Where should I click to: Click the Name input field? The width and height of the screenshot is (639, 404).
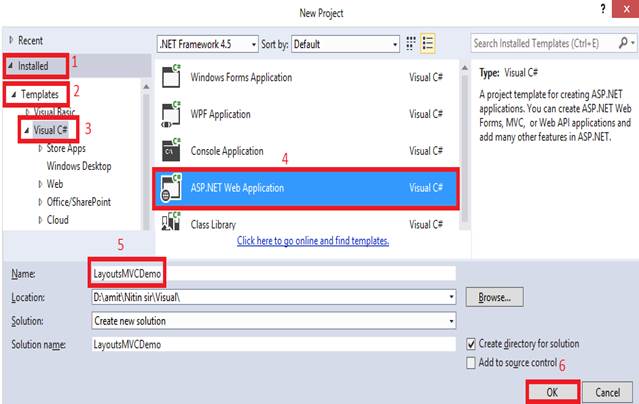273,274
